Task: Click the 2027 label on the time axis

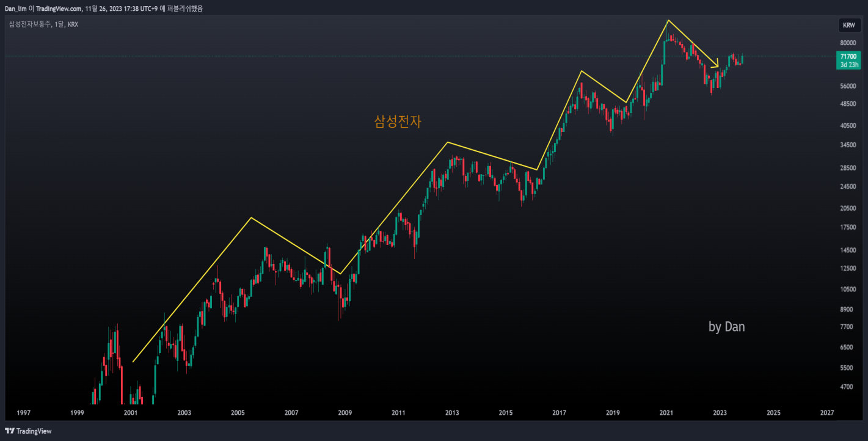Action: pyautogui.click(x=826, y=413)
